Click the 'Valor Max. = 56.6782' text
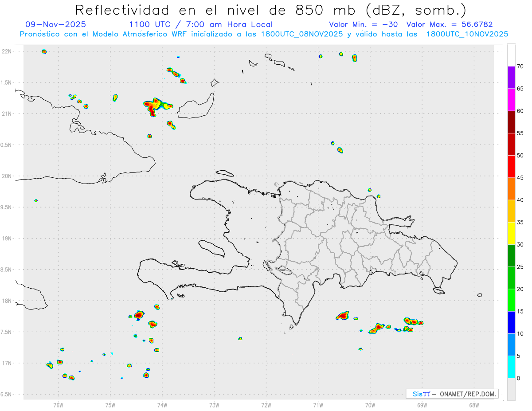Screen dimensions: 532x411 [450, 25]
